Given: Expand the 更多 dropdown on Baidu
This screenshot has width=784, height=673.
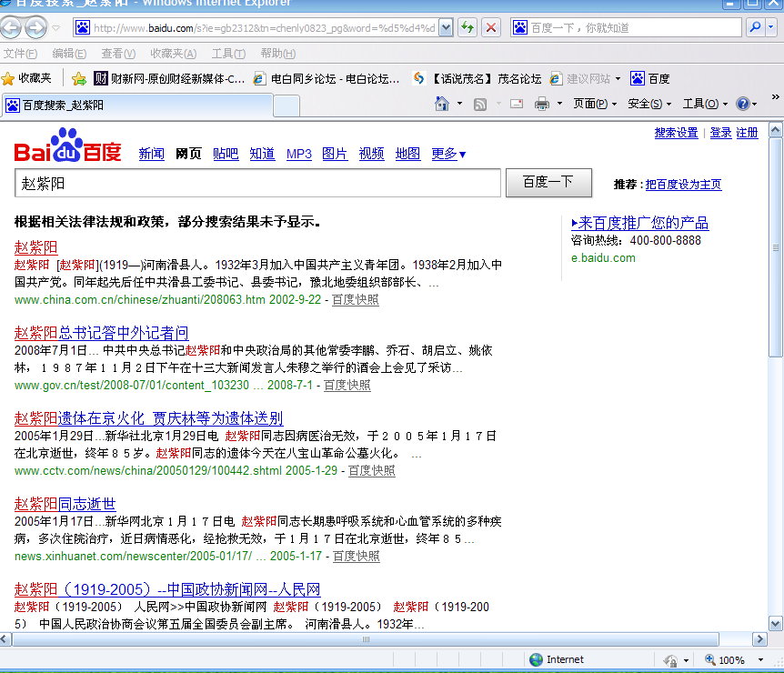Looking at the screenshot, I should [x=448, y=154].
